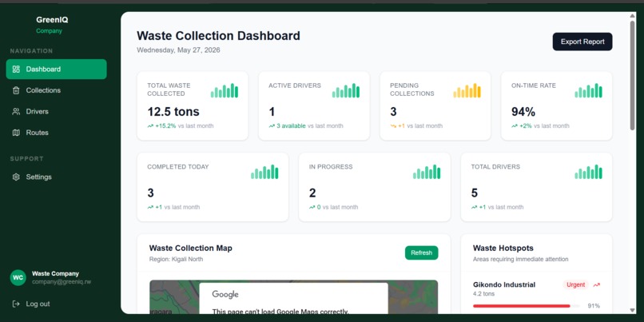
Task: Click the orange trend arrow beside +1 pending
Action: pyautogui.click(x=393, y=126)
